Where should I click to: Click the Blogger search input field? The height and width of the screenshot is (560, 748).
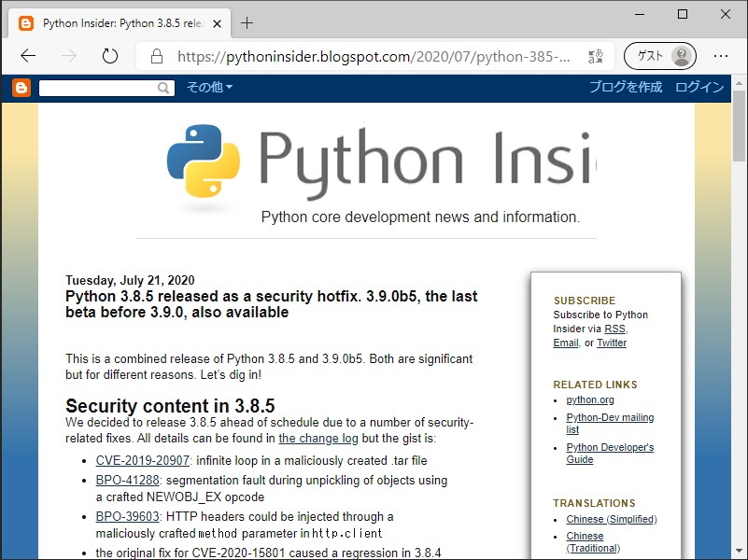[101, 87]
